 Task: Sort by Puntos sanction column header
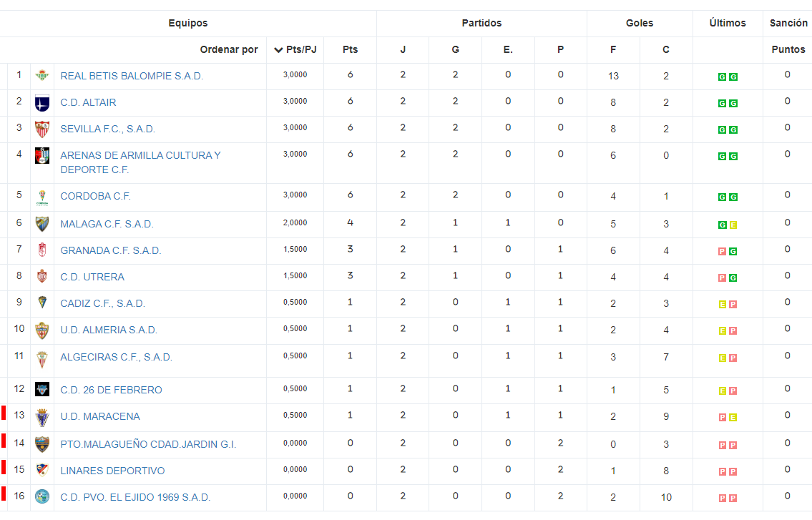pos(788,50)
